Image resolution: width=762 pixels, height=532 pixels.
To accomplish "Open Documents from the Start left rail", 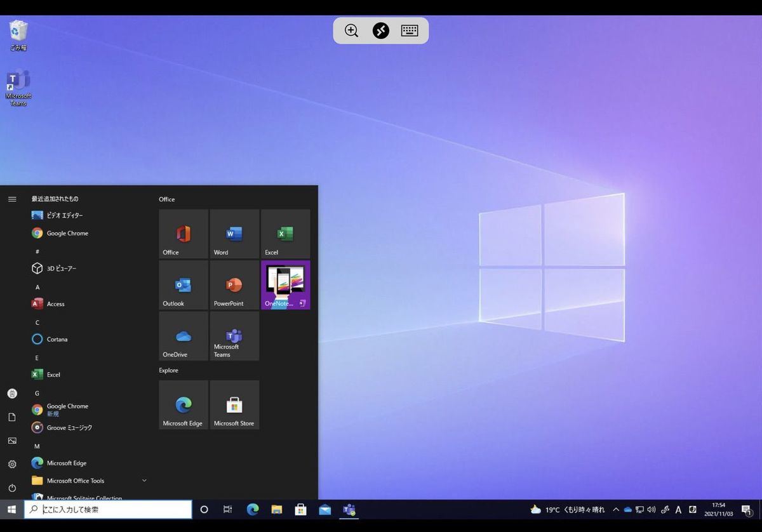I will tap(12, 417).
